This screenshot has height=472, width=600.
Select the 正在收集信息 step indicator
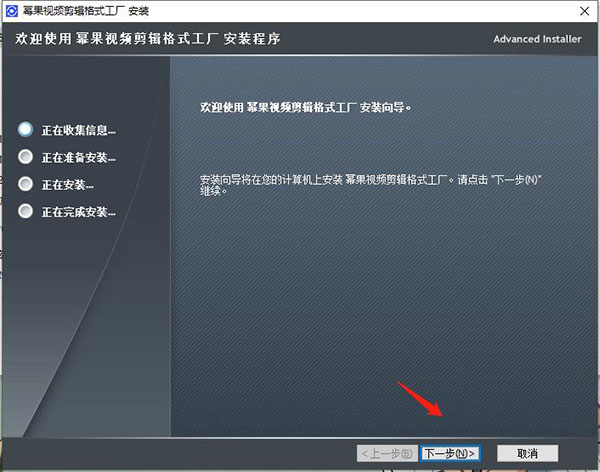tap(26, 129)
